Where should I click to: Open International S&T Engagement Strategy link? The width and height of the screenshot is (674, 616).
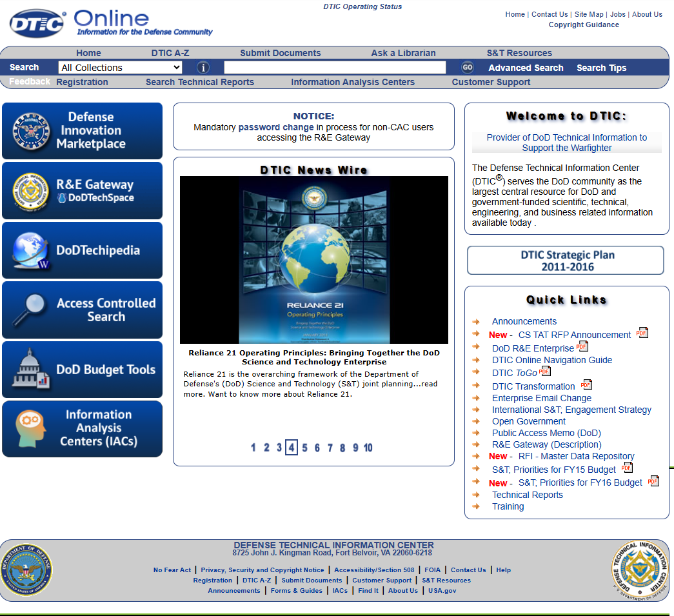click(571, 410)
